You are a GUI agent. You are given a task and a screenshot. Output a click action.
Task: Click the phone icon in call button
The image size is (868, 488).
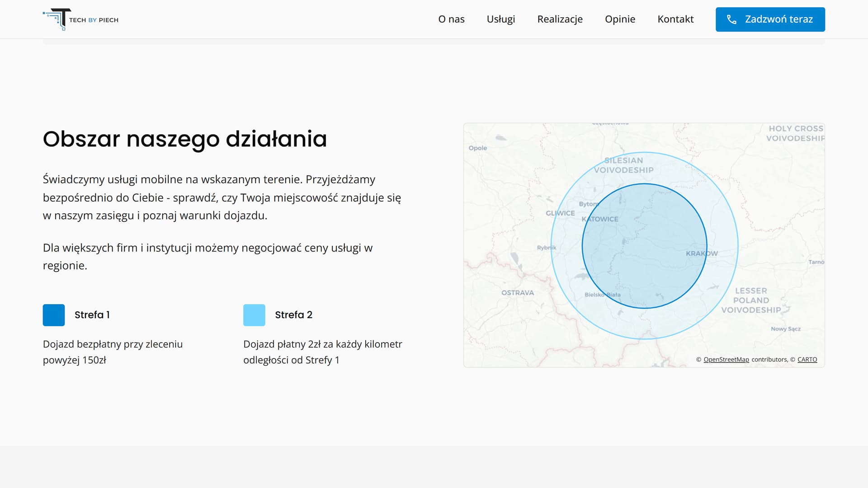pyautogui.click(x=731, y=19)
